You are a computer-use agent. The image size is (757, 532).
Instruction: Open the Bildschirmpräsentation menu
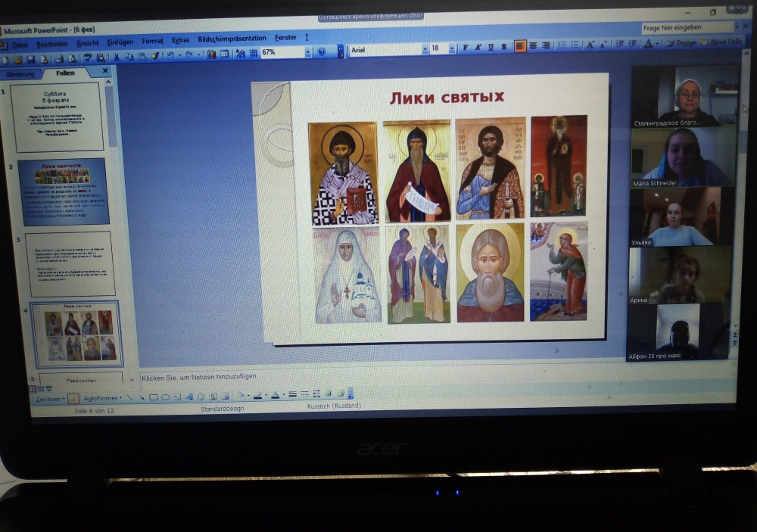point(232,39)
